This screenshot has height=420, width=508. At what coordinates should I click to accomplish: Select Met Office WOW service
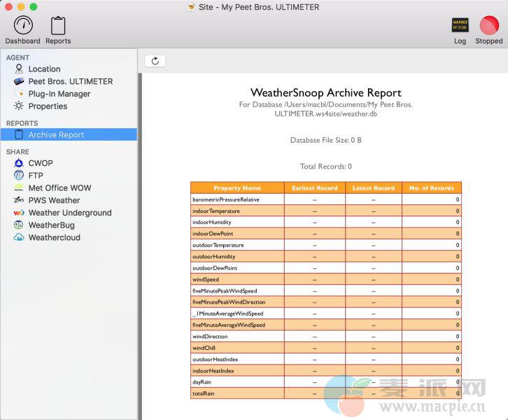(x=59, y=188)
